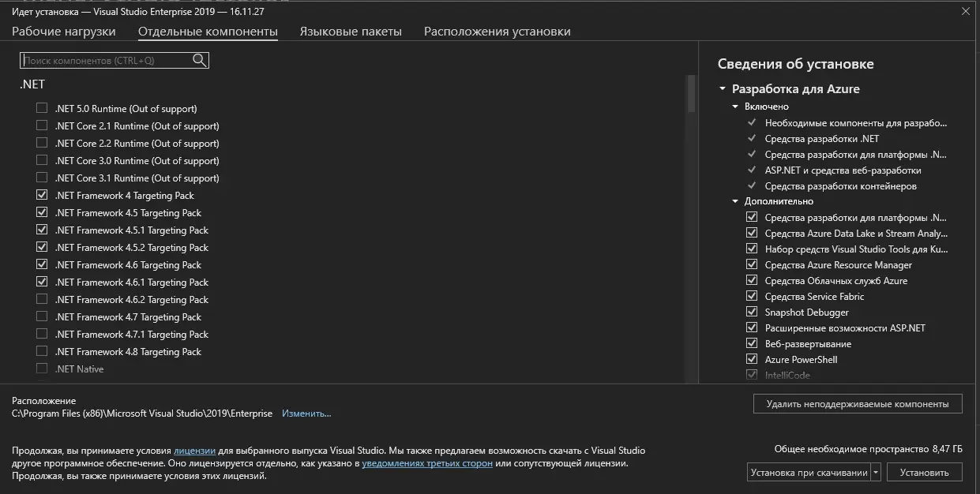This screenshot has width=980, height=494.
Task: Open the Языковые пакеты tab
Action: pos(351,32)
